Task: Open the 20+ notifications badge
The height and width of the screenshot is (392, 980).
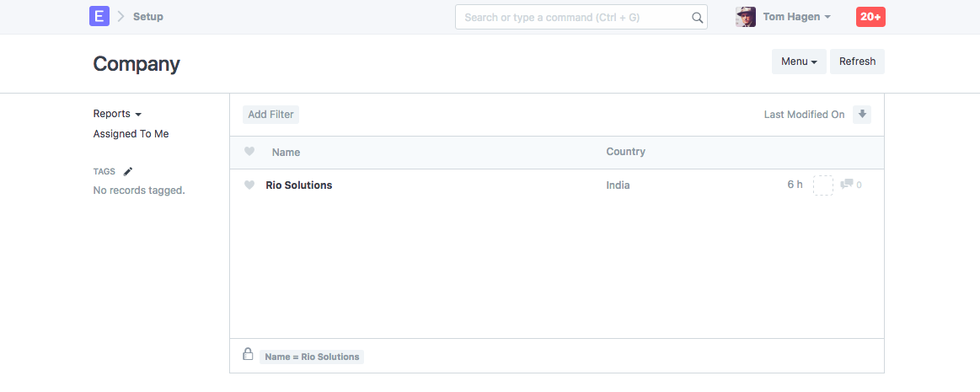Action: (870, 17)
